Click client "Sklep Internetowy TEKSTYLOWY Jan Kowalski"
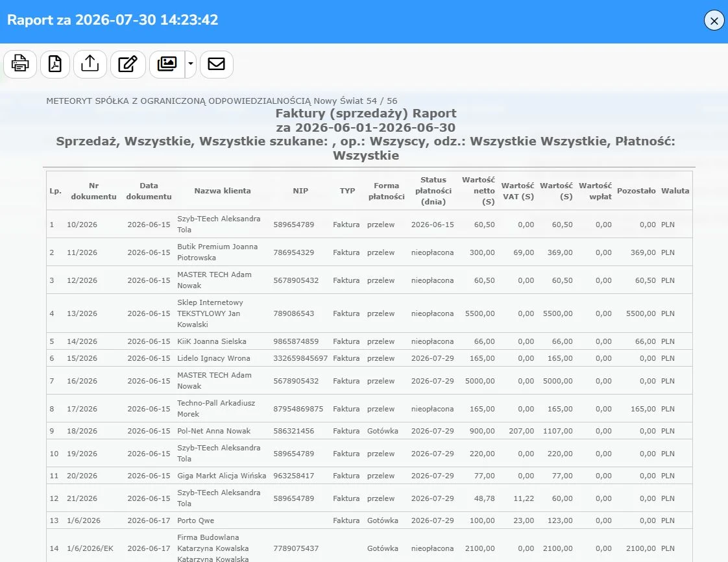This screenshot has width=728, height=562. pos(210,313)
